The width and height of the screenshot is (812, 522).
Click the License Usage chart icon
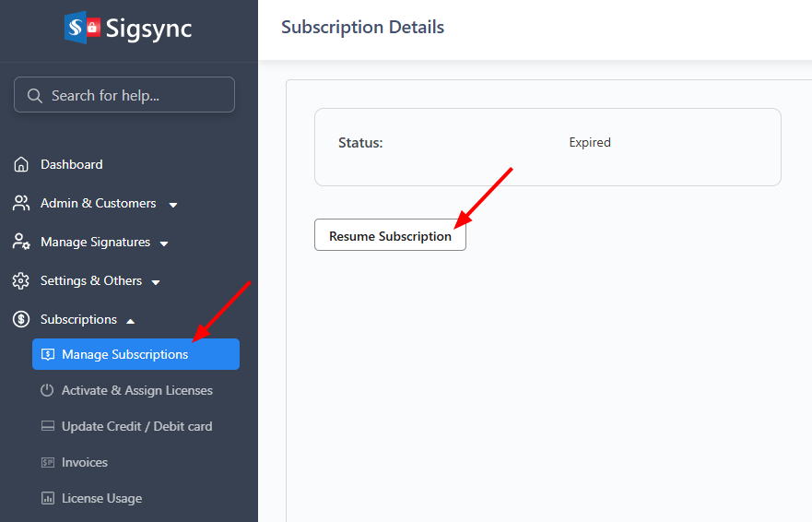[48, 498]
